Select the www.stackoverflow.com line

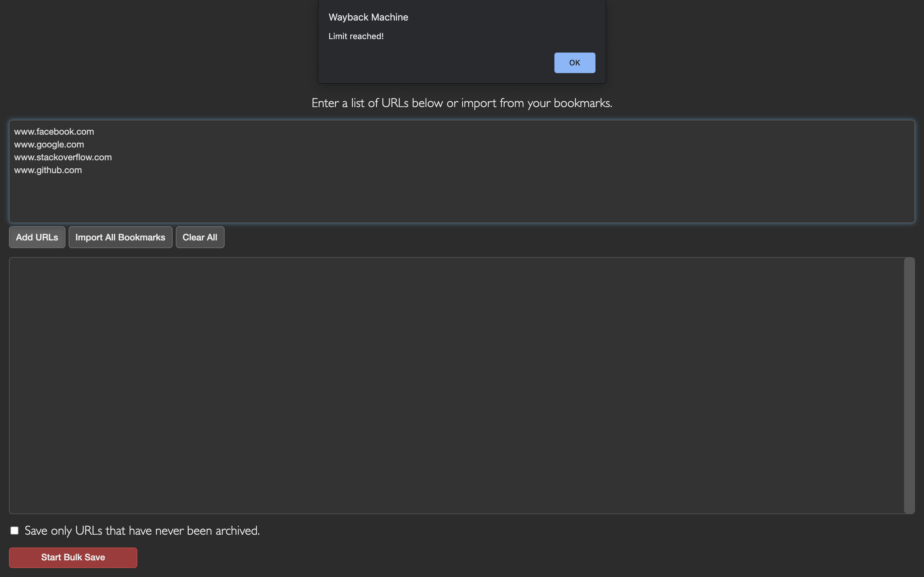click(x=63, y=157)
